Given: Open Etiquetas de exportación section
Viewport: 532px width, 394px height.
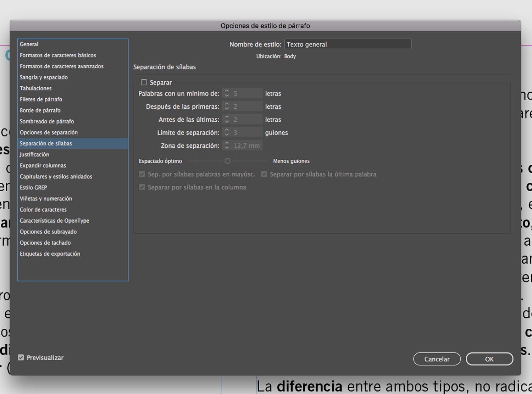Looking at the screenshot, I should tap(50, 254).
